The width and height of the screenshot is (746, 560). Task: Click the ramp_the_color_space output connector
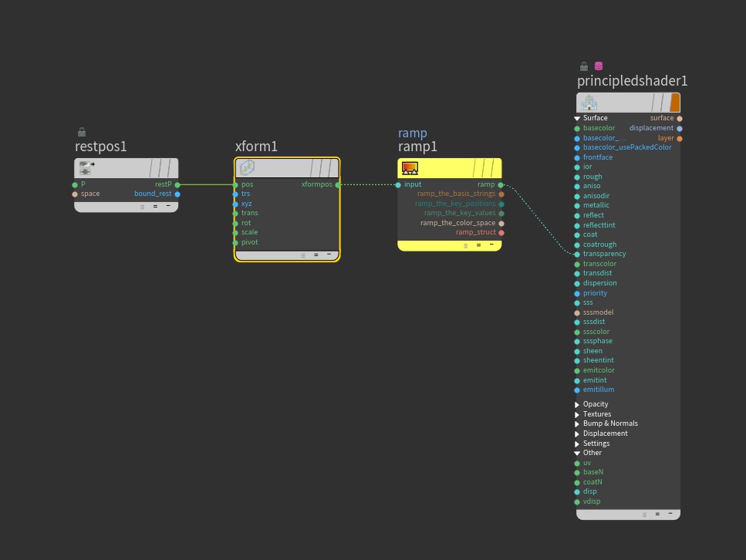[501, 223]
